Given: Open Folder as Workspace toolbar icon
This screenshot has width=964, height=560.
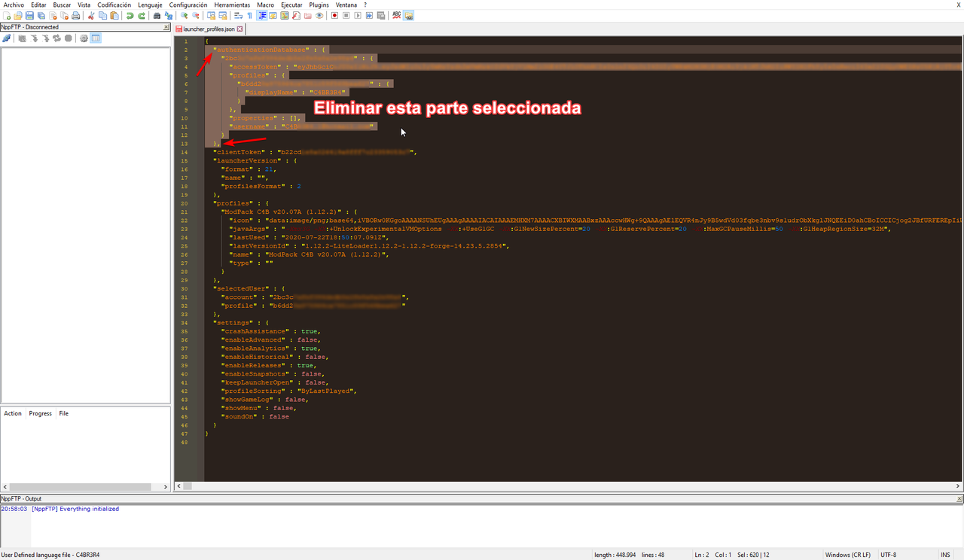Looking at the screenshot, I should pos(307,15).
